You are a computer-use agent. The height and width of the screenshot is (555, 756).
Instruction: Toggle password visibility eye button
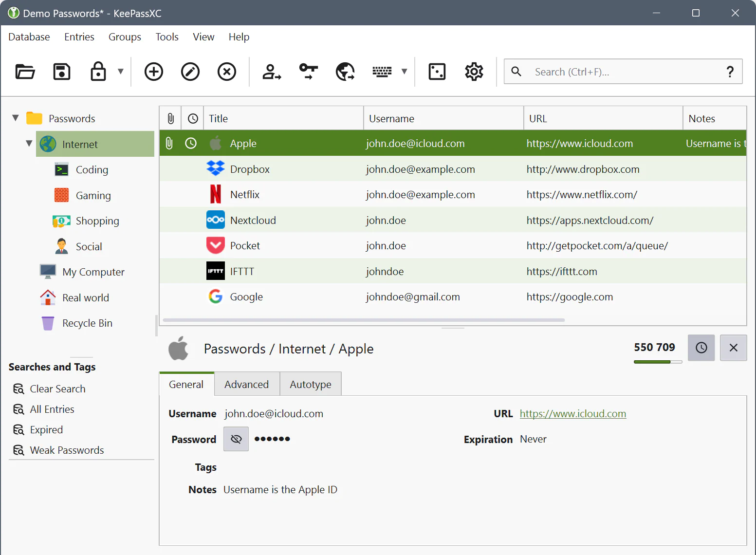(x=236, y=439)
